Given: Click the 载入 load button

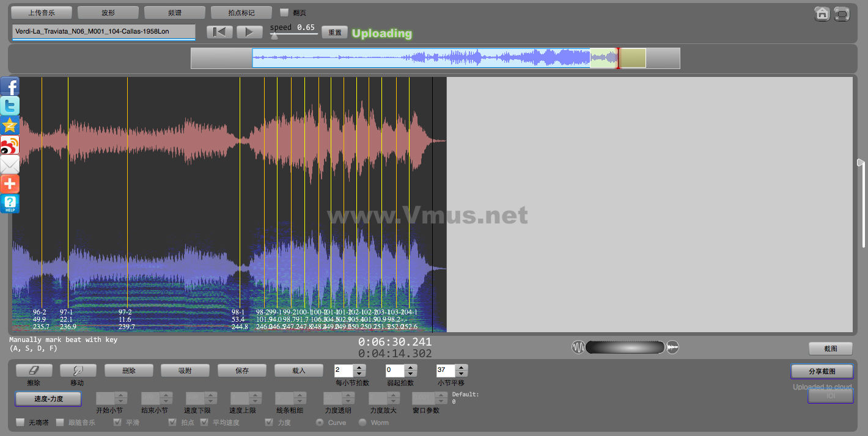Looking at the screenshot, I should click(x=299, y=370).
